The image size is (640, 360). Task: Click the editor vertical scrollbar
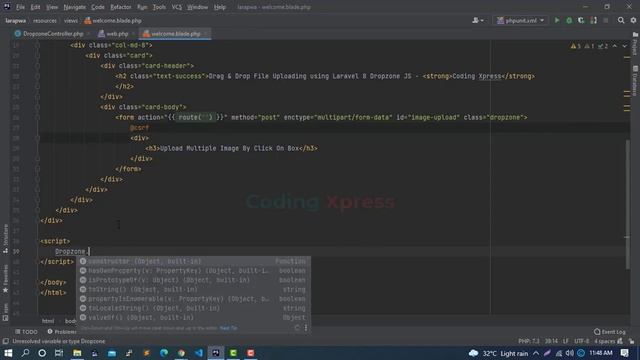(627, 204)
